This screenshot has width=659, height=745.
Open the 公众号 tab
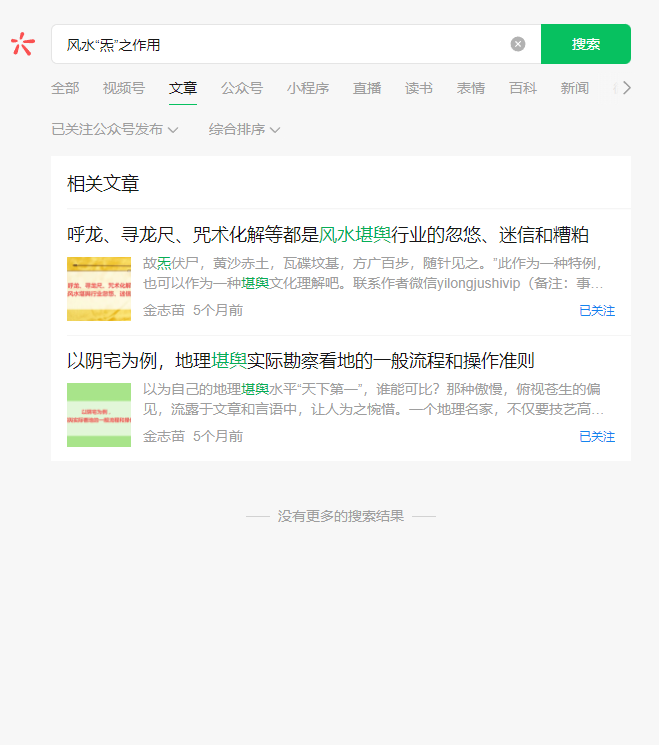tap(242, 88)
